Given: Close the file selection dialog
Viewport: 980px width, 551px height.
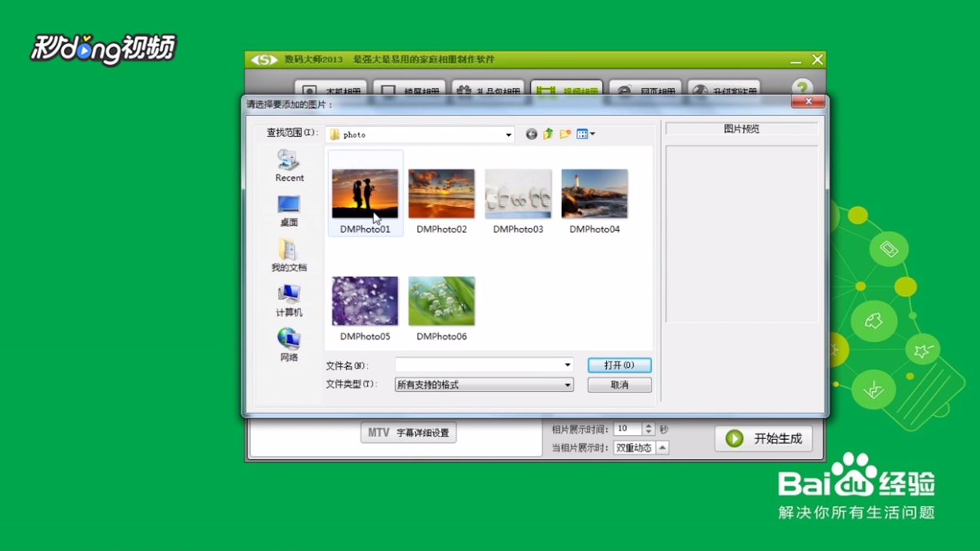Looking at the screenshot, I should (x=808, y=102).
